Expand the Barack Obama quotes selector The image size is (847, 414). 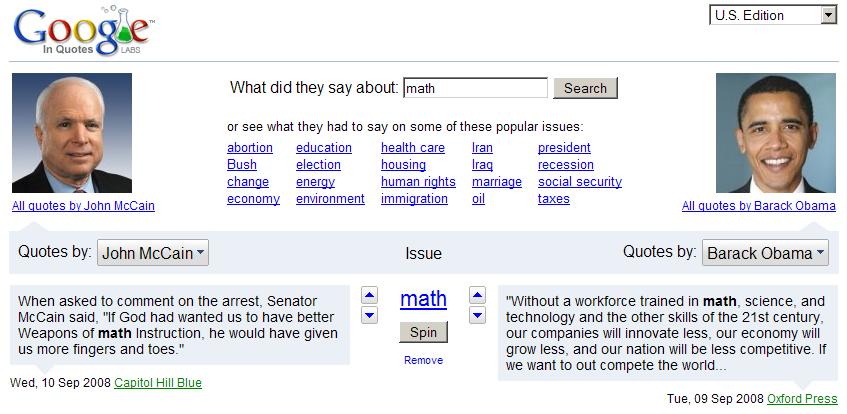pyautogui.click(x=765, y=253)
